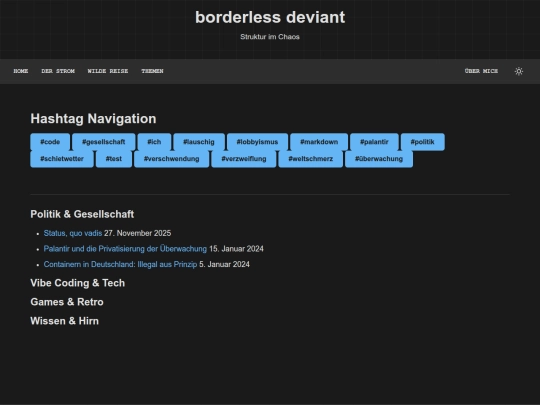
Task: Expand Wissen & Hirn section
Action: 64,321
